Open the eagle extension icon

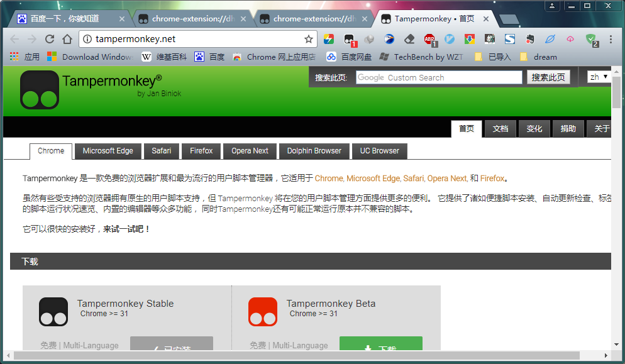[389, 39]
